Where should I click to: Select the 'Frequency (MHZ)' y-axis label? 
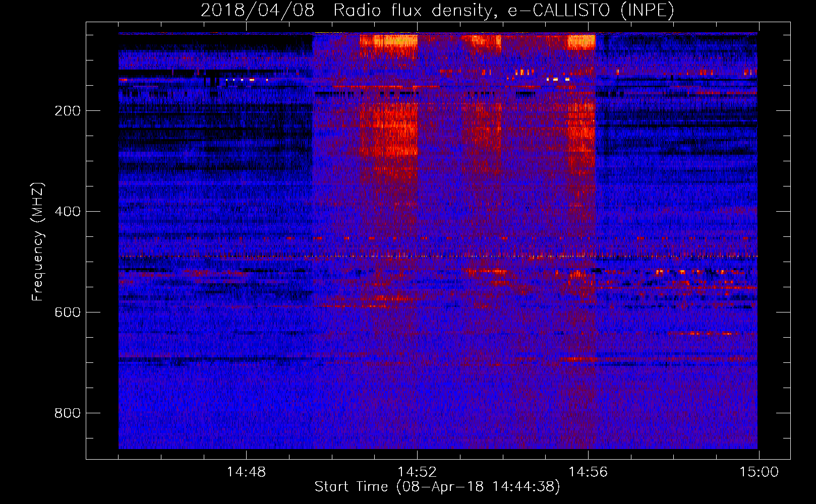click(x=38, y=242)
